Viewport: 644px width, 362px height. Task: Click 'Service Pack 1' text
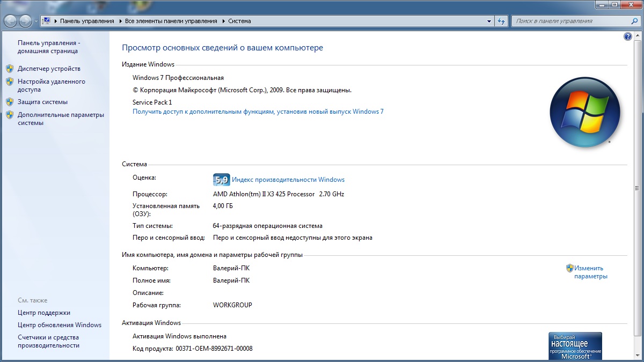pos(152,102)
